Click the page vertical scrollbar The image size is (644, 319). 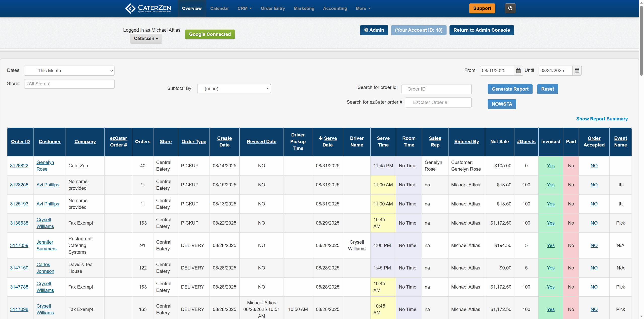pos(641,40)
